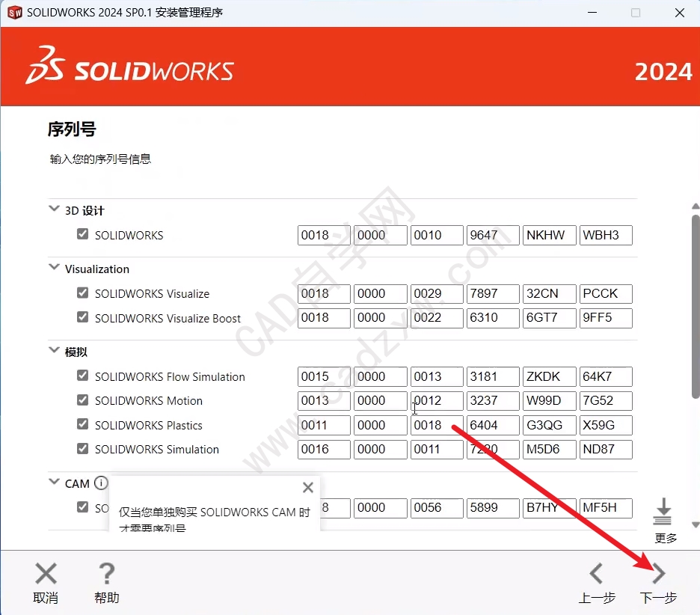Click the vertical scrollbar thumb
Viewport: 700px width, 615px height.
pyautogui.click(x=696, y=307)
